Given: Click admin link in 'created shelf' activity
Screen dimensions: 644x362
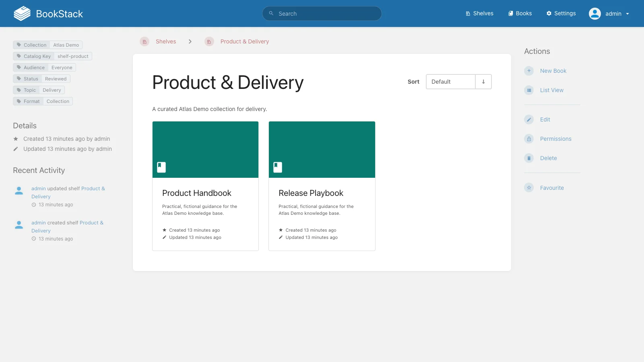Looking at the screenshot, I should point(39,222).
